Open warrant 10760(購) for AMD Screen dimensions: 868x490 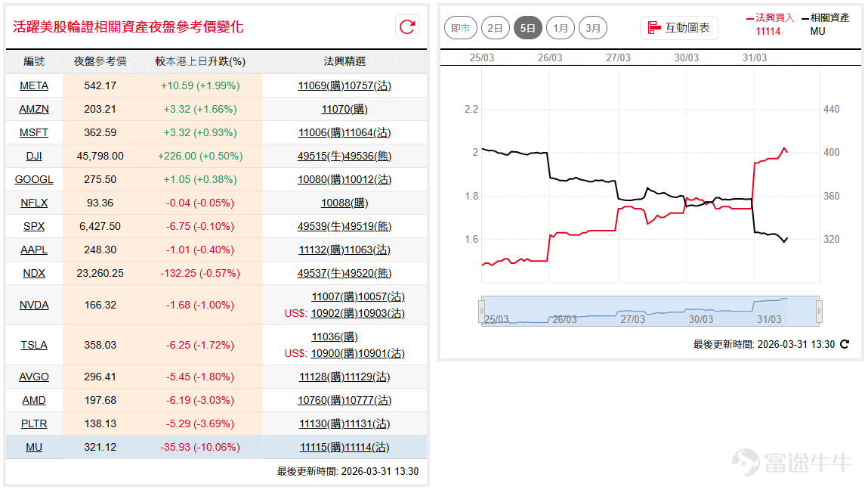coord(321,400)
